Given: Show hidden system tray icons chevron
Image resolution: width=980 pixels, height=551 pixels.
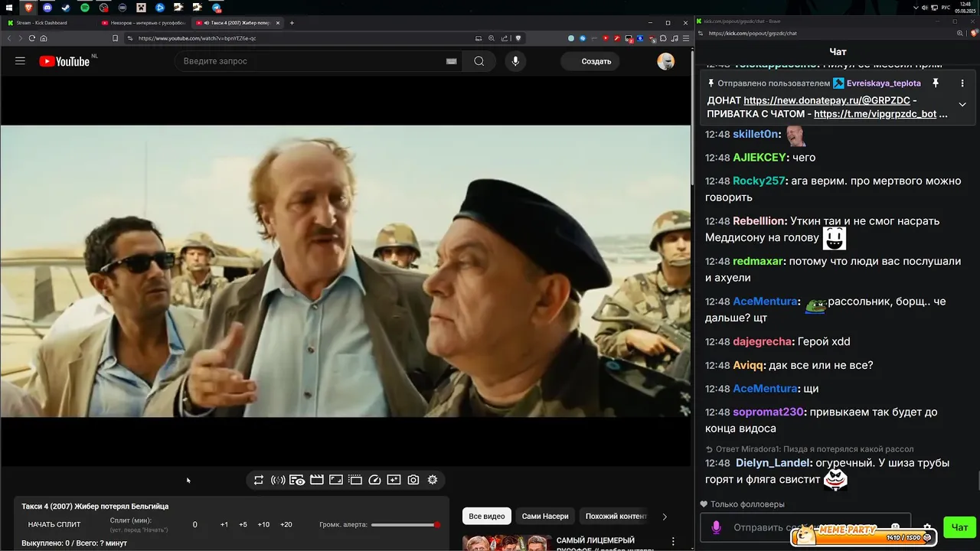Looking at the screenshot, I should point(916,8).
